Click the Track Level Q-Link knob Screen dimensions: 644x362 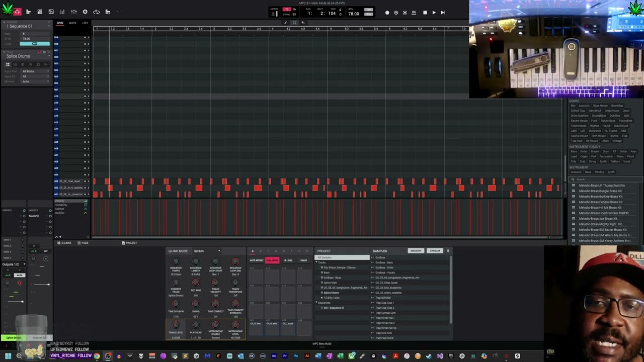176,325
